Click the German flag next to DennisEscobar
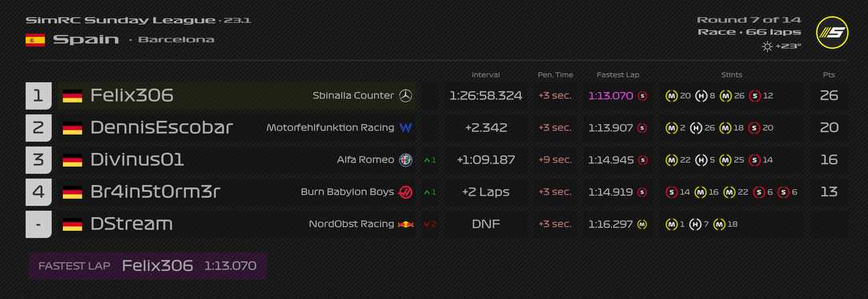The height and width of the screenshot is (299, 868). pos(73,128)
